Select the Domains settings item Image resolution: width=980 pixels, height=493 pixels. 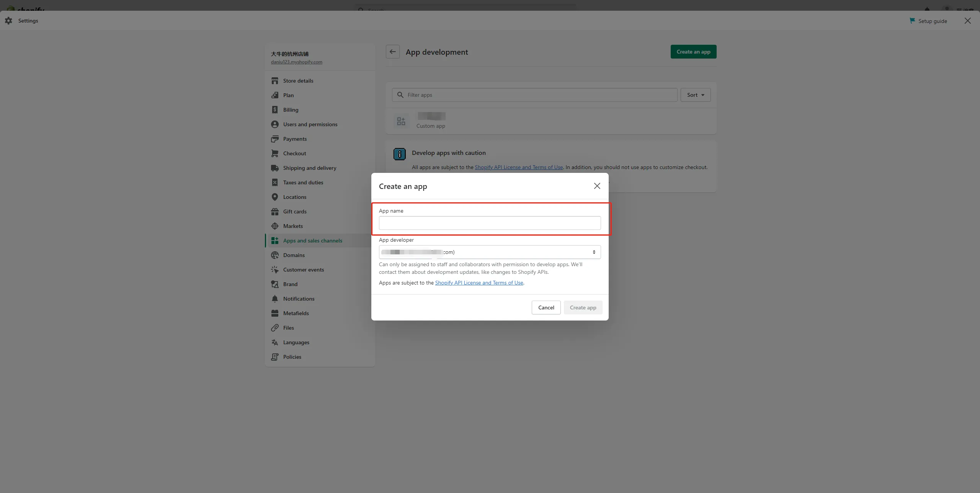[294, 255]
